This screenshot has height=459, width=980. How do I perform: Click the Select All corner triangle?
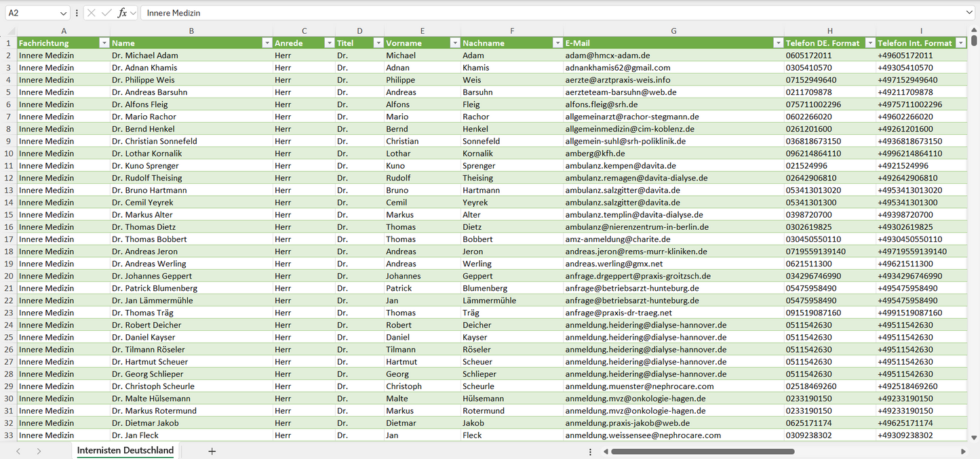9,31
